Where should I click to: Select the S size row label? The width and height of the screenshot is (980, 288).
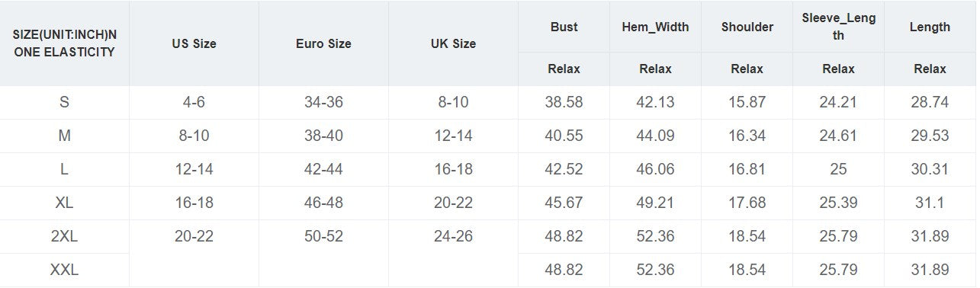(x=64, y=102)
